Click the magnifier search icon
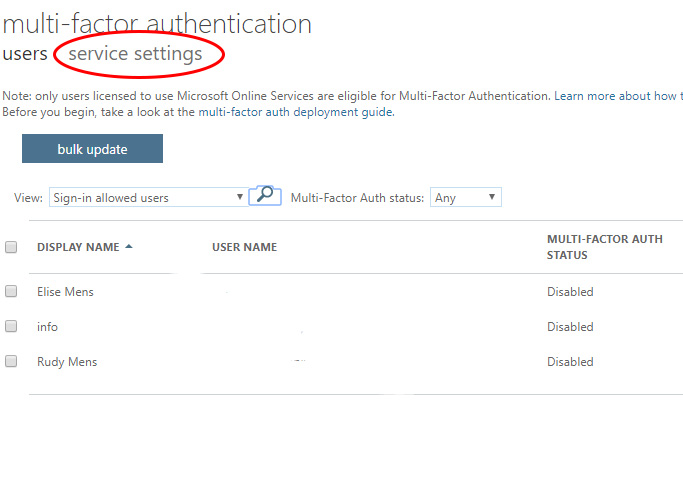The width and height of the screenshot is (683, 494). click(x=265, y=196)
